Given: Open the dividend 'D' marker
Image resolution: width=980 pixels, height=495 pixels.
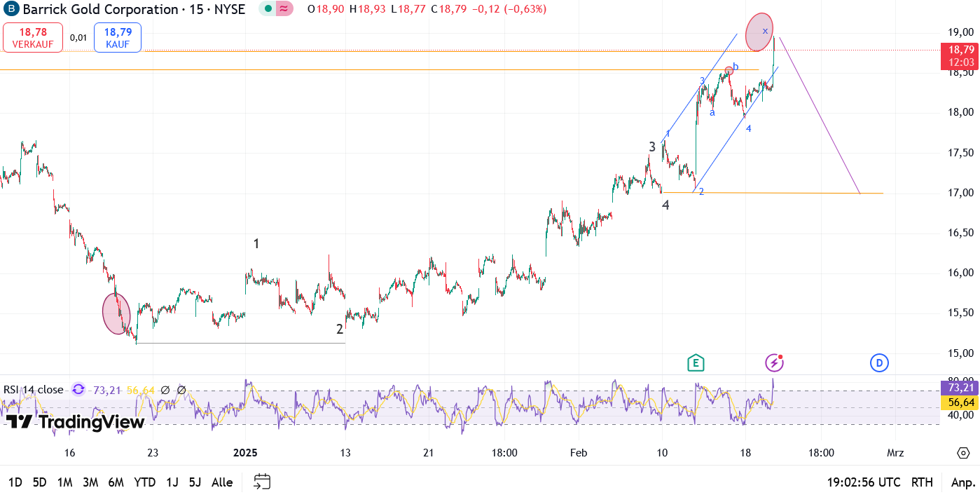Looking at the screenshot, I should (x=879, y=362).
